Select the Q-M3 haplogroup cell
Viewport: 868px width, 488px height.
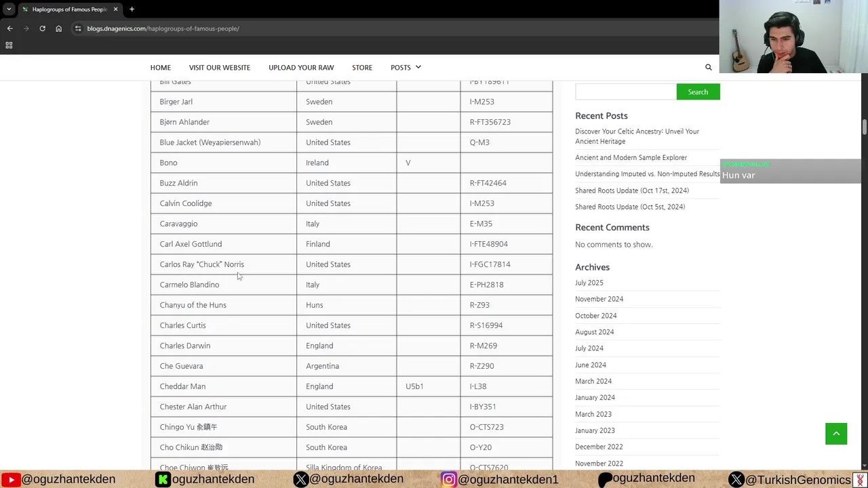(x=507, y=142)
